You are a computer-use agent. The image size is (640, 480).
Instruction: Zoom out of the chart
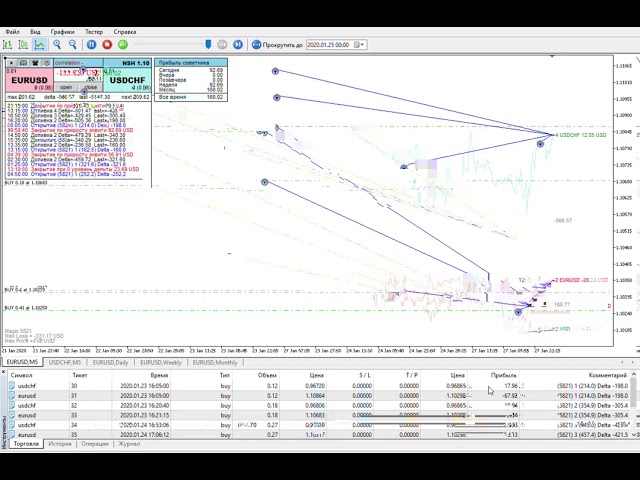pyautogui.click(x=73, y=44)
